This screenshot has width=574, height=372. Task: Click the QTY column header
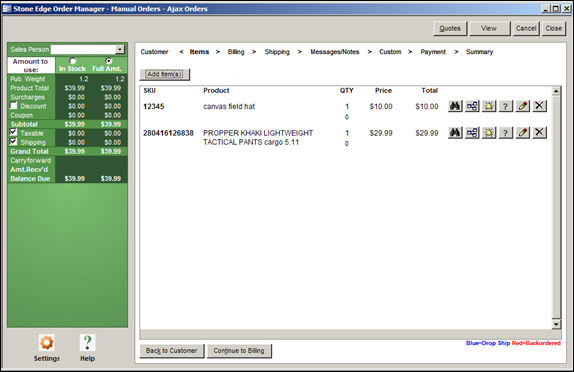pyautogui.click(x=346, y=90)
